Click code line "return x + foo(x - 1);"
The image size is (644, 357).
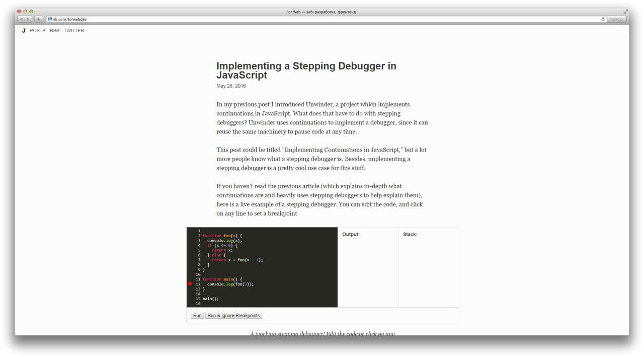click(x=237, y=260)
